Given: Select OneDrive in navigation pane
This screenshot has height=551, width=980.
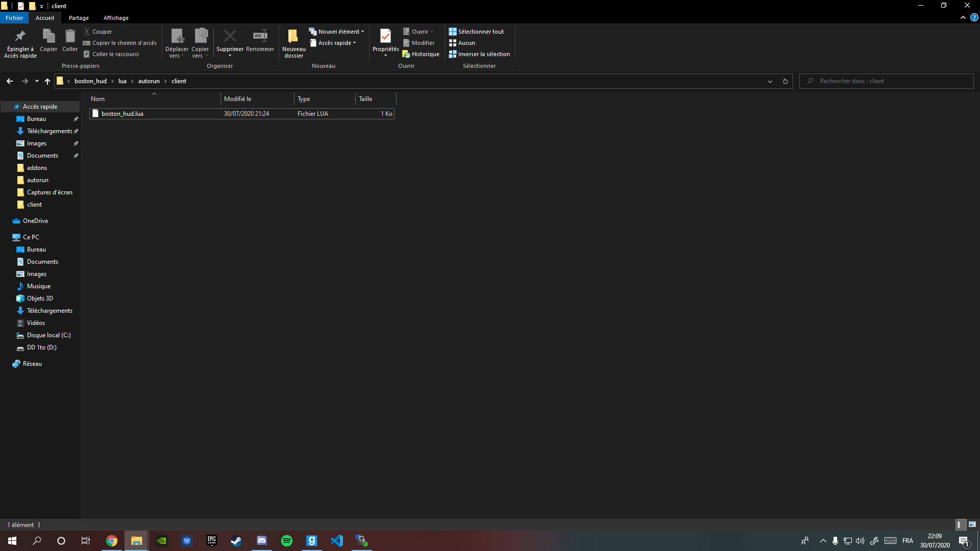Looking at the screenshot, I should 35,221.
